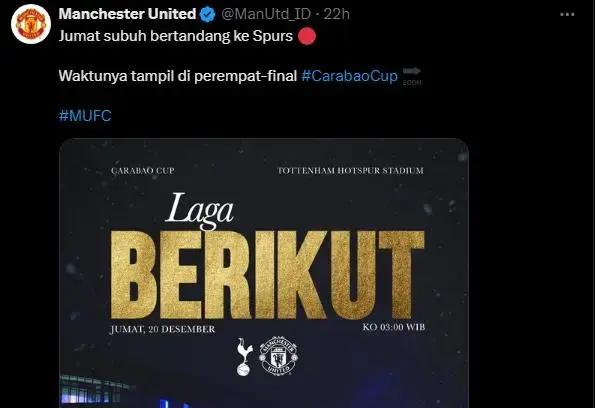Click the CARABAO CUP poster label

point(143,171)
